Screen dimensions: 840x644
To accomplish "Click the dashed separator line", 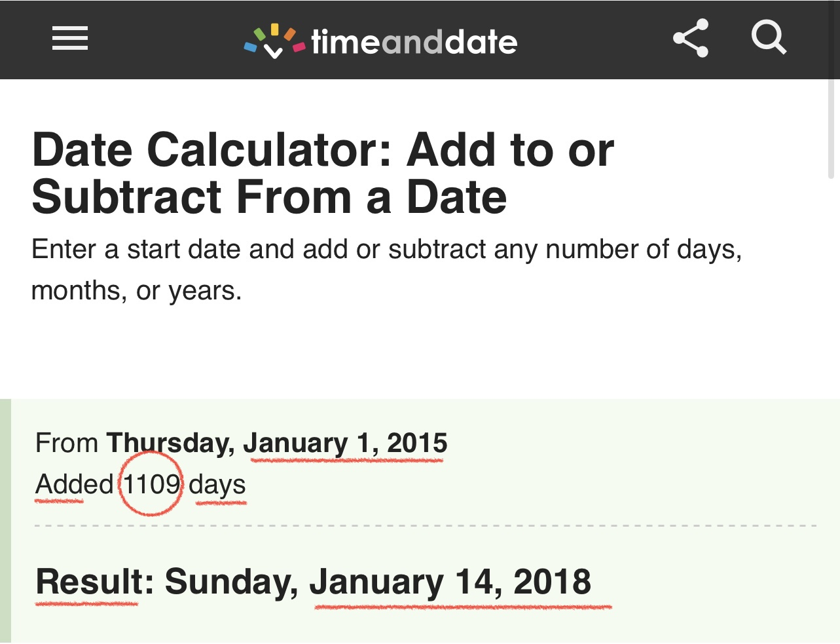I will 426,525.
